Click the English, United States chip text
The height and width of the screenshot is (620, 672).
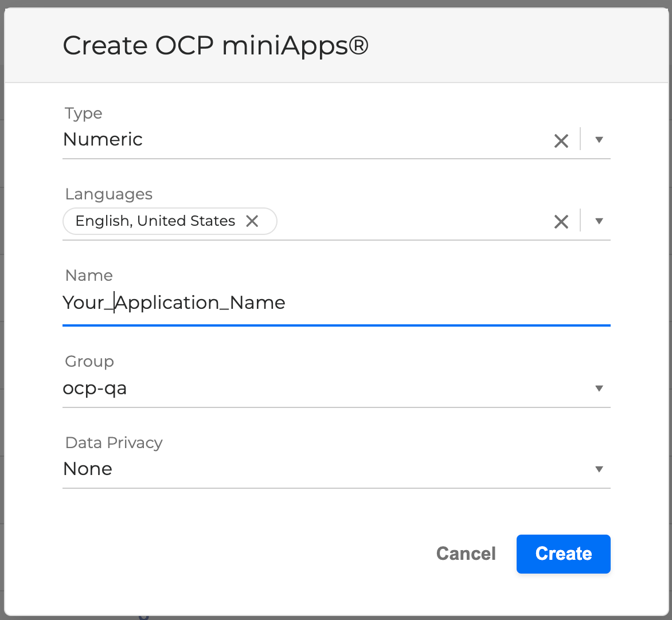pos(155,221)
